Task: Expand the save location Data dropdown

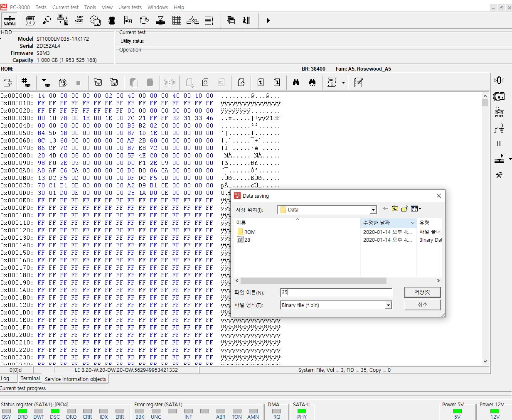Action: pyautogui.click(x=373, y=210)
